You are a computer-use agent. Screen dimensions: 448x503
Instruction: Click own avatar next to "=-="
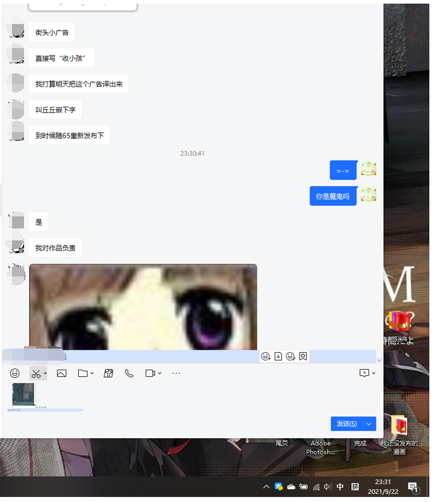369,169
